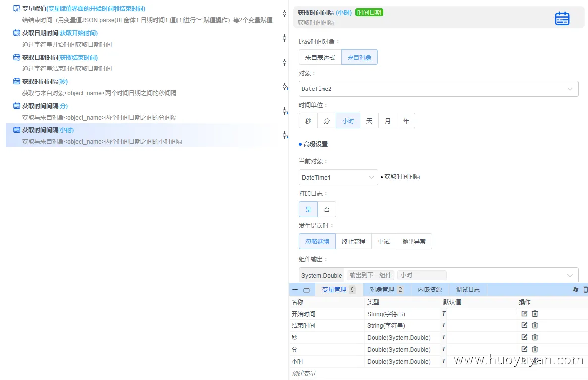Screen dimensions: 588x380
Task: Click the flow connector node beside 变量赋值
Action: 284,14
